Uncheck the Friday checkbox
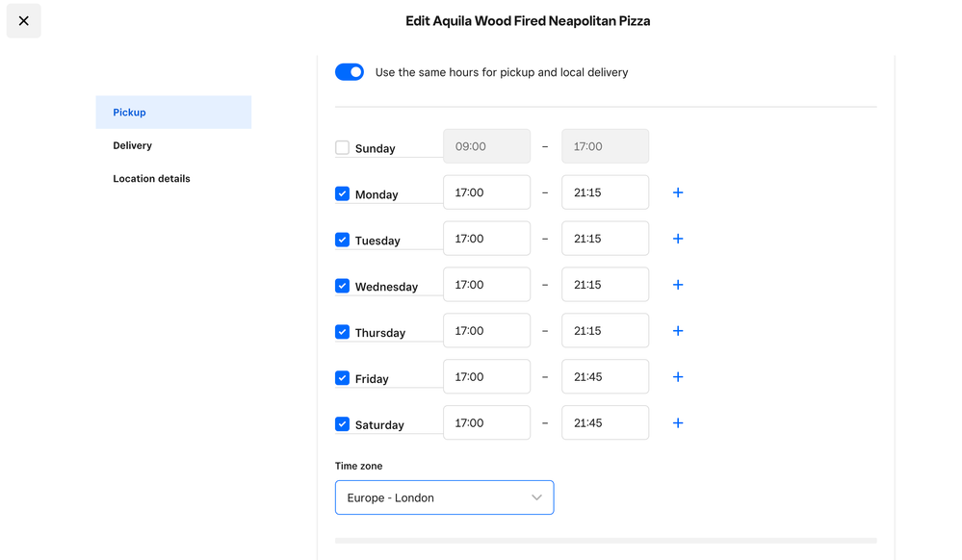Viewport: 962px width, 560px height. [x=342, y=378]
